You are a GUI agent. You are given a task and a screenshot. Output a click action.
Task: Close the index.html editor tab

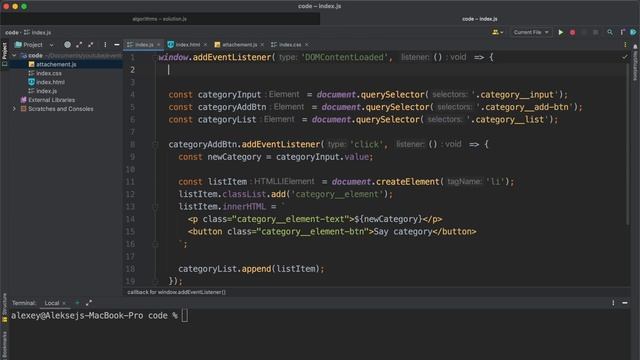click(205, 44)
